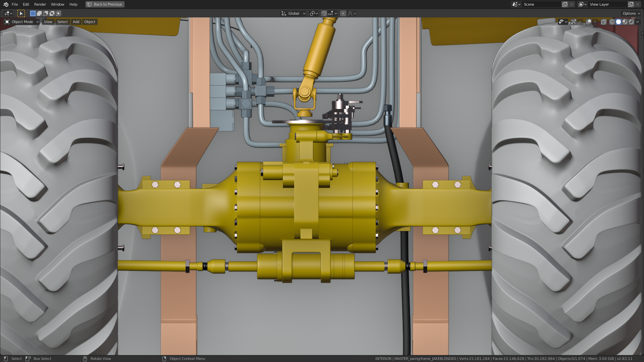Select the Tweak select tool icon

(21, 13)
